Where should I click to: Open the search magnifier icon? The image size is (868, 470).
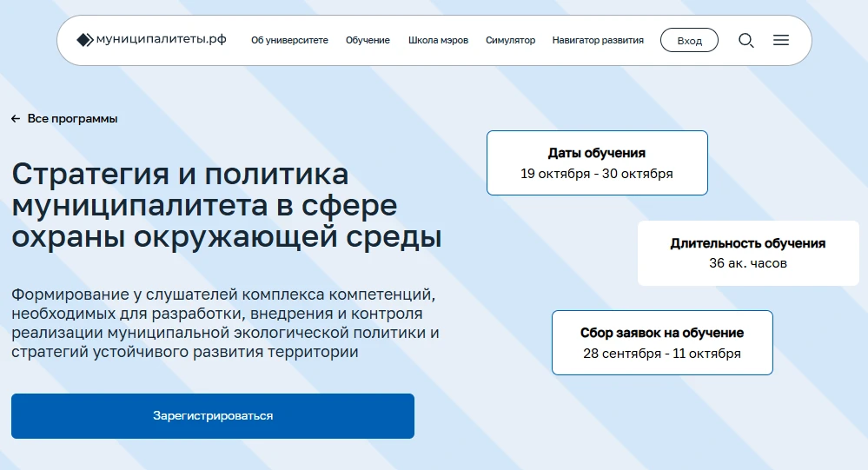click(x=746, y=41)
